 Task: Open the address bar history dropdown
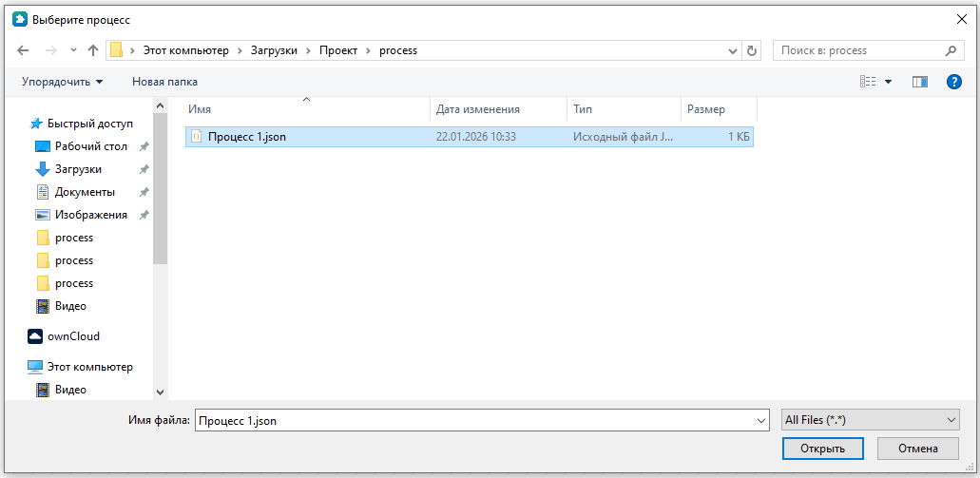pyautogui.click(x=733, y=50)
